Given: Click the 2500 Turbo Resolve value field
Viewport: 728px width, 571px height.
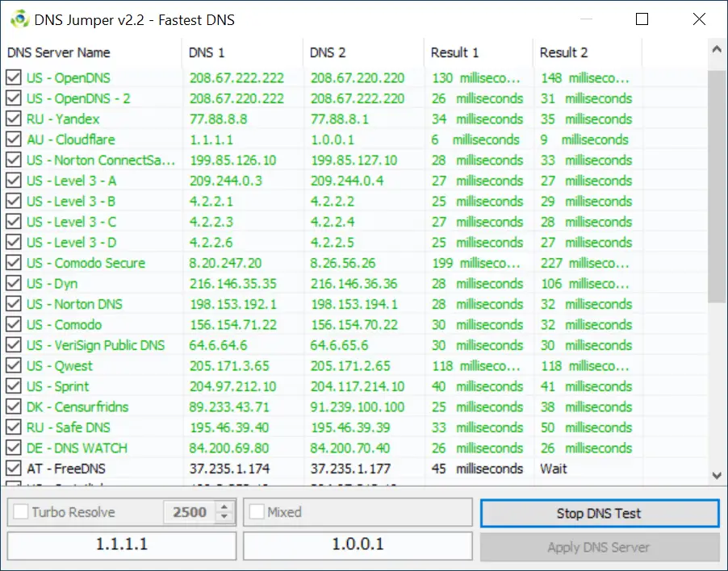Looking at the screenshot, I should point(190,512).
